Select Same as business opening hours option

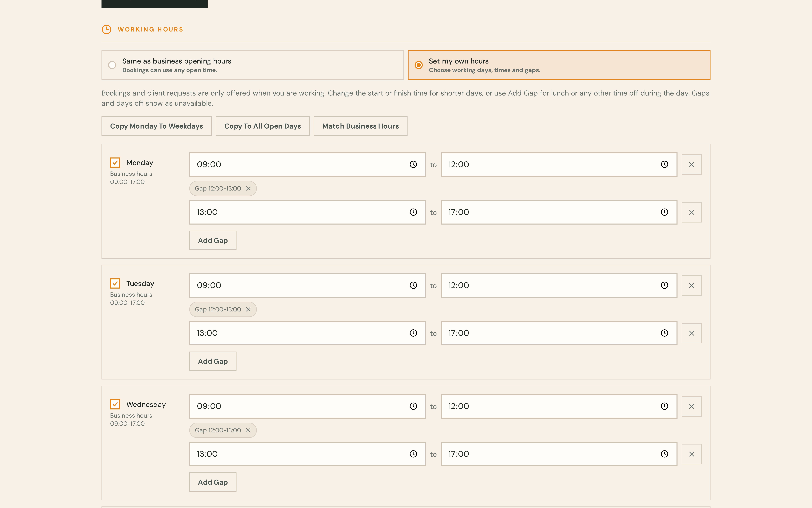point(253,65)
